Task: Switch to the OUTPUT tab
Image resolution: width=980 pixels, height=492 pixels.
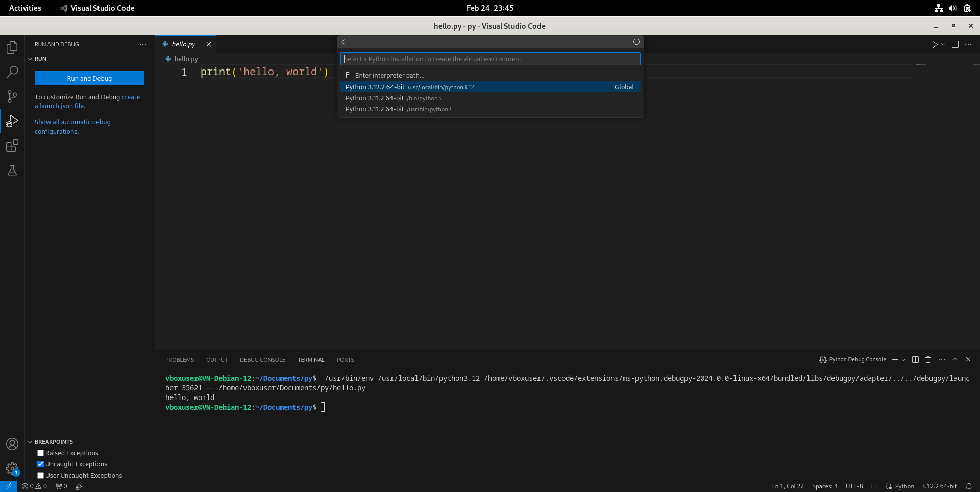Action: click(217, 360)
